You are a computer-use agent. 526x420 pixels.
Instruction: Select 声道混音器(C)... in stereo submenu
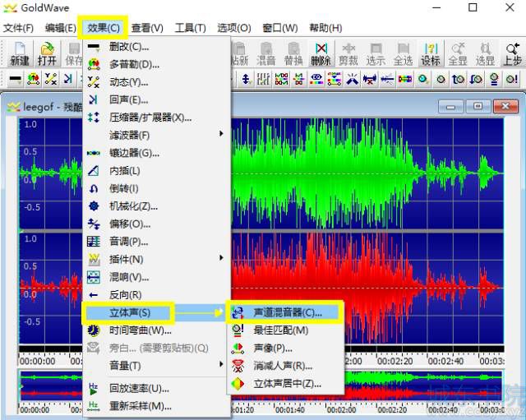click(x=285, y=312)
